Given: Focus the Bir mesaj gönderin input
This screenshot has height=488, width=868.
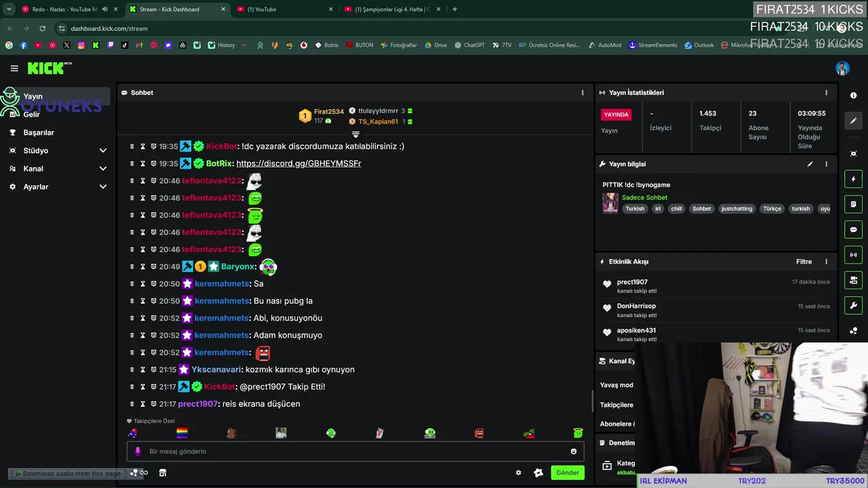Looking at the screenshot, I should 355,451.
